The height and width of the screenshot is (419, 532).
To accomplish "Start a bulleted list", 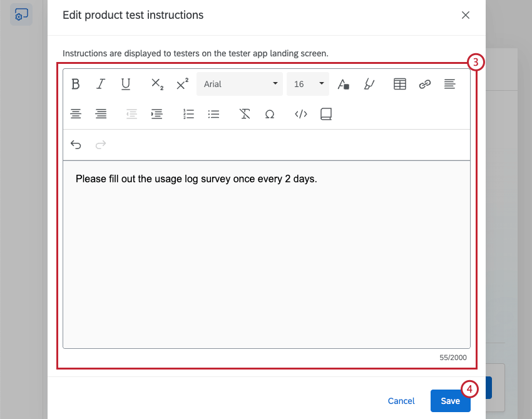I will tap(213, 114).
